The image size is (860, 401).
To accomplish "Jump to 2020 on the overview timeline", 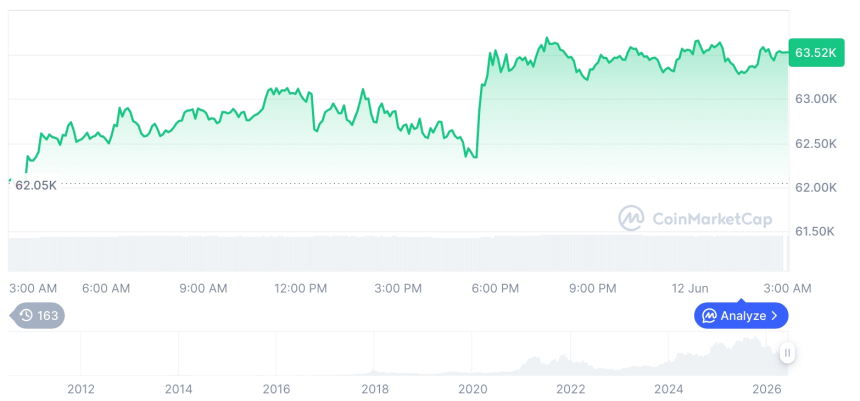I will tap(472, 389).
